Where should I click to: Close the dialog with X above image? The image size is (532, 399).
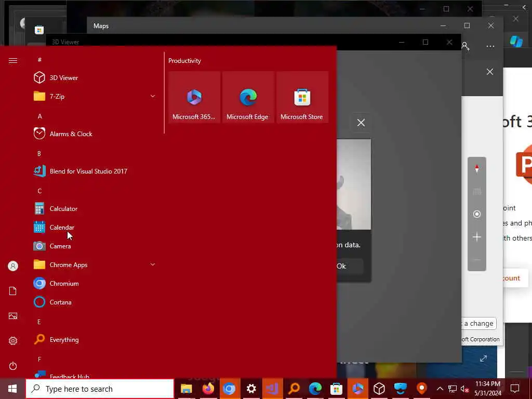pyautogui.click(x=361, y=123)
